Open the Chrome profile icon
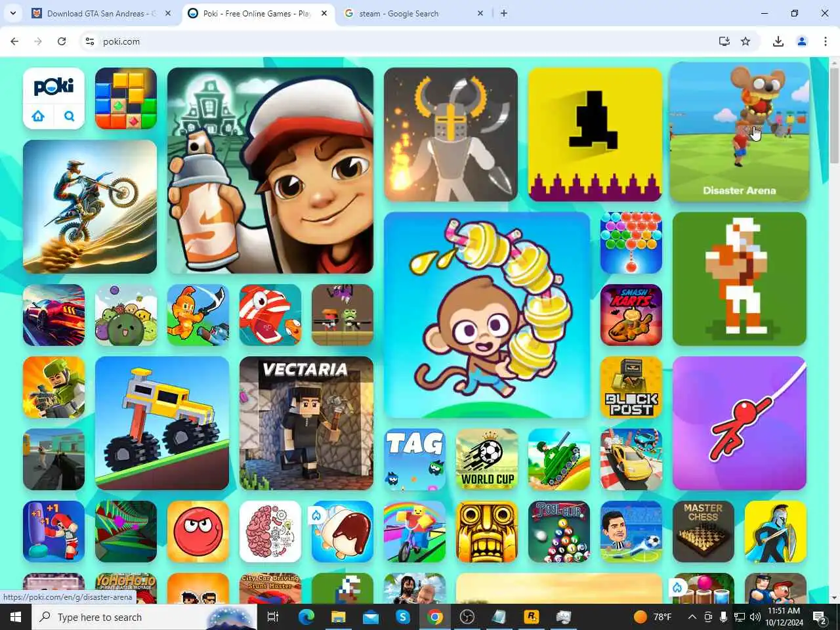This screenshot has height=630, width=840. click(x=802, y=41)
